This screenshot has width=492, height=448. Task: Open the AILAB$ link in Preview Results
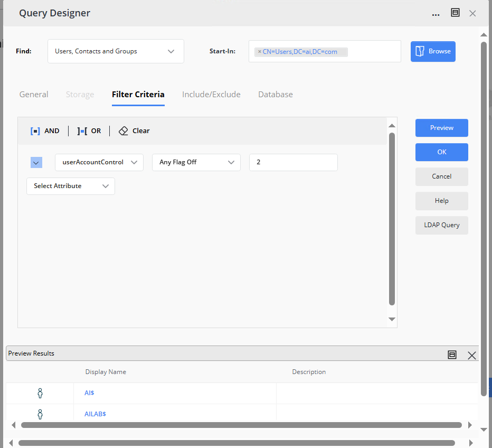[x=95, y=414]
